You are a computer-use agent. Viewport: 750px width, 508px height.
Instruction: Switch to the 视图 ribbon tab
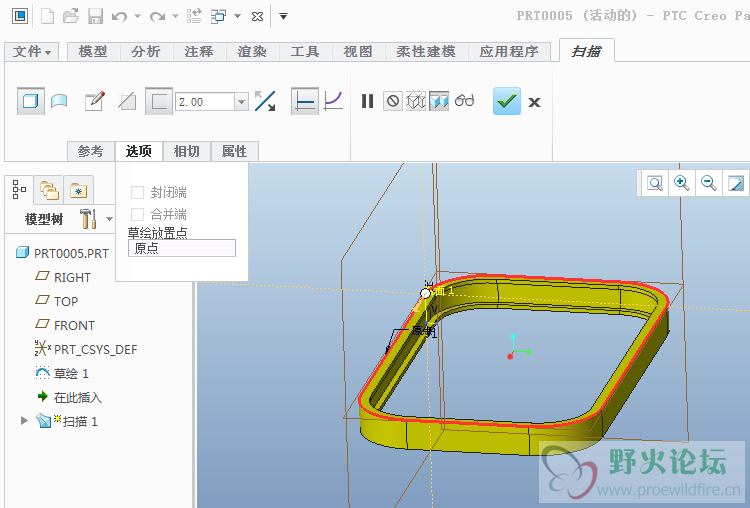[x=358, y=52]
